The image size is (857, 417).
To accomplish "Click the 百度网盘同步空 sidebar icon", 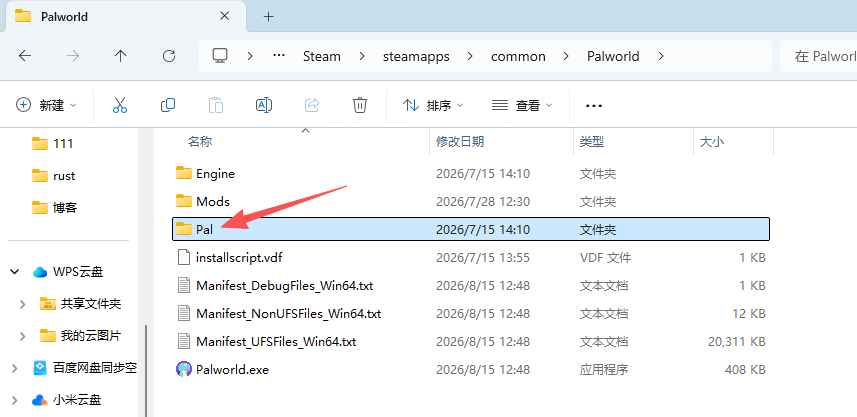I will 40,368.
